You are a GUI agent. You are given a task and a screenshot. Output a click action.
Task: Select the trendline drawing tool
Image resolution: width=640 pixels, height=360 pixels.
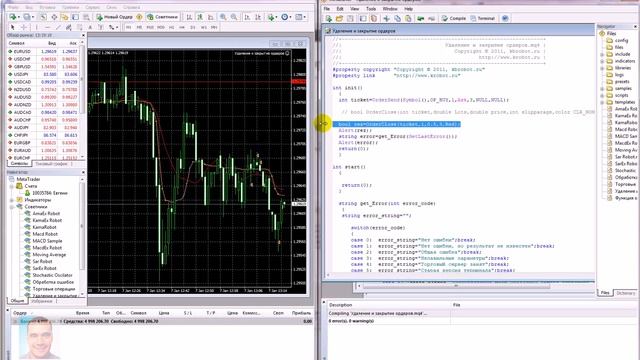pyautogui.click(x=58, y=27)
